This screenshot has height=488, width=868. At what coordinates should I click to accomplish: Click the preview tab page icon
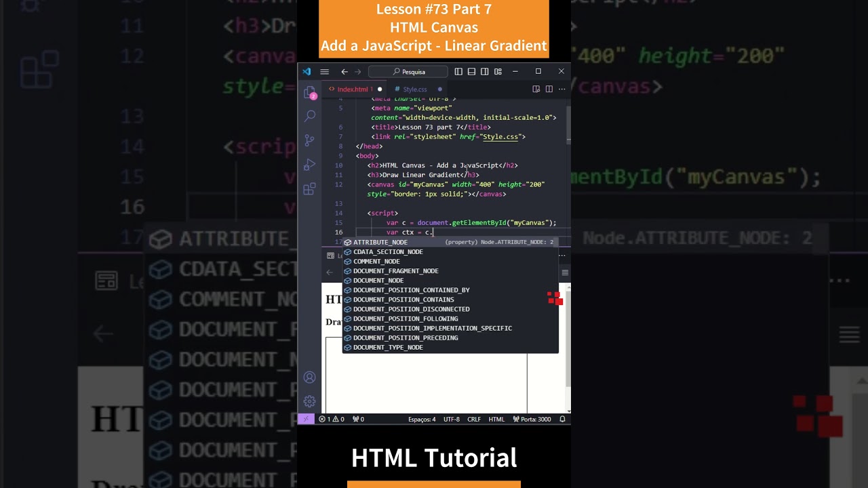[330, 256]
